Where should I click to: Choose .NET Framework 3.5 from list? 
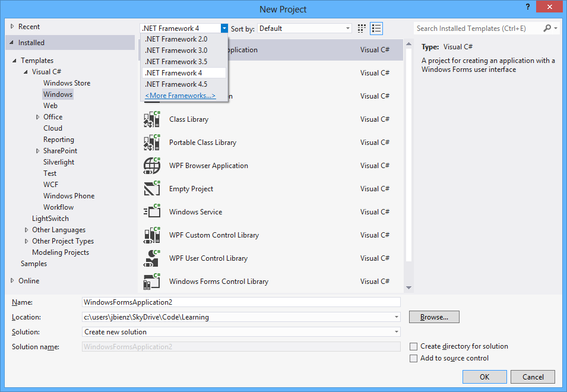click(x=183, y=62)
